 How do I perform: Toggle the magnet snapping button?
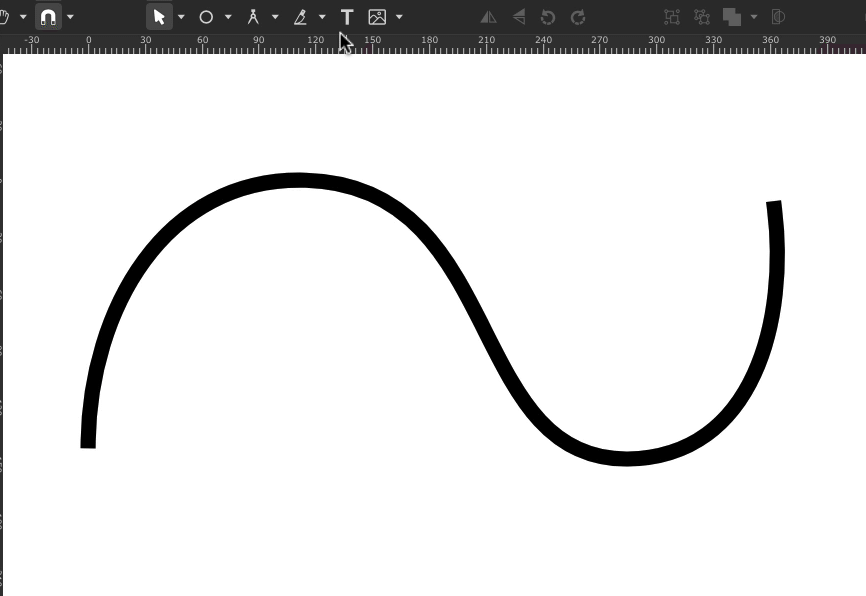click(48, 17)
